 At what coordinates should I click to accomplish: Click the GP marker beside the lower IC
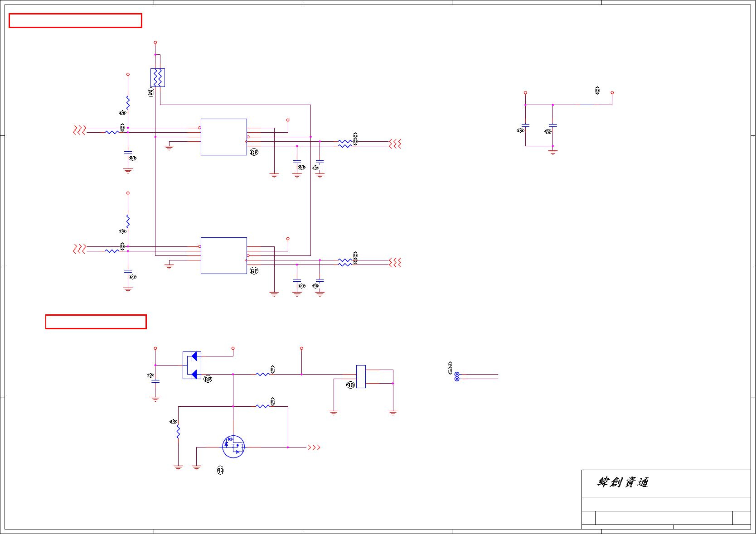click(x=254, y=271)
